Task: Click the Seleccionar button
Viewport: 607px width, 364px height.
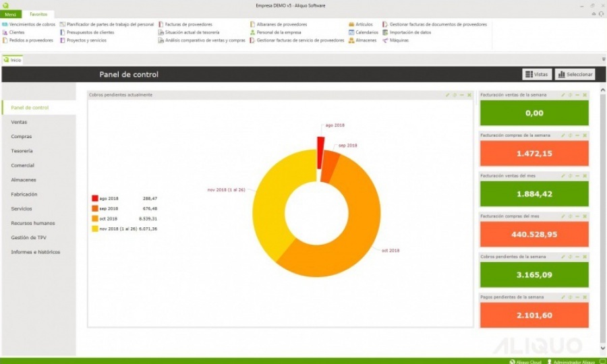Action: coord(575,74)
